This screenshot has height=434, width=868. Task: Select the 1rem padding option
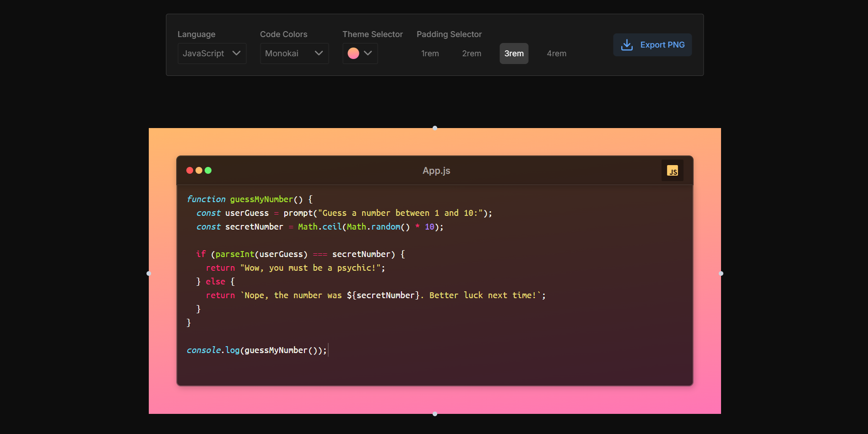[x=430, y=53]
